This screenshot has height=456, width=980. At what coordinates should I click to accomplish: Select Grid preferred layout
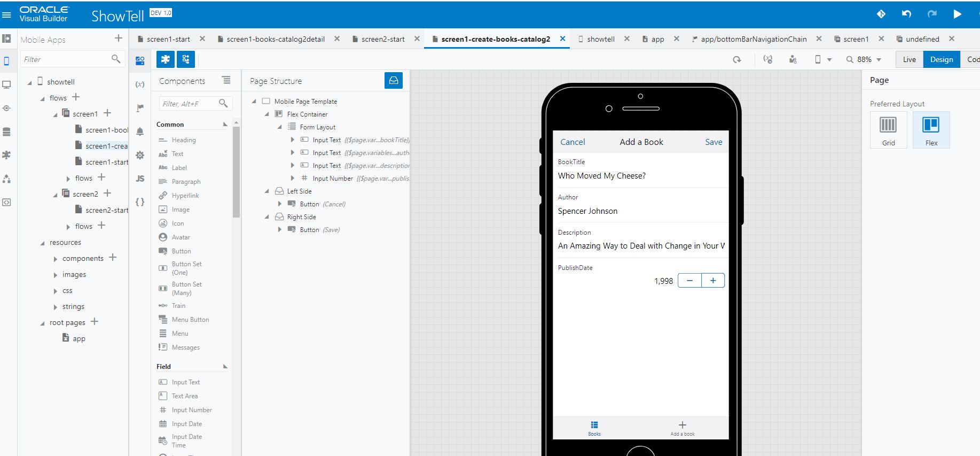click(x=888, y=130)
